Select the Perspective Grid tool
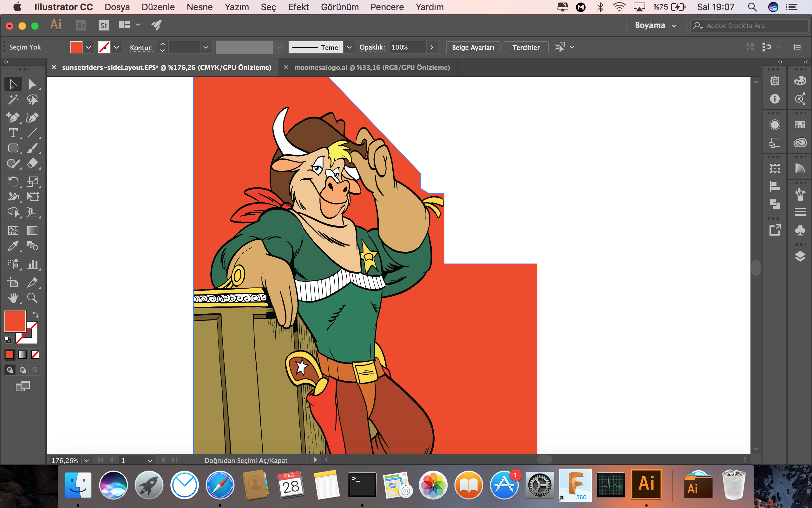812x508 pixels. pos(32,212)
